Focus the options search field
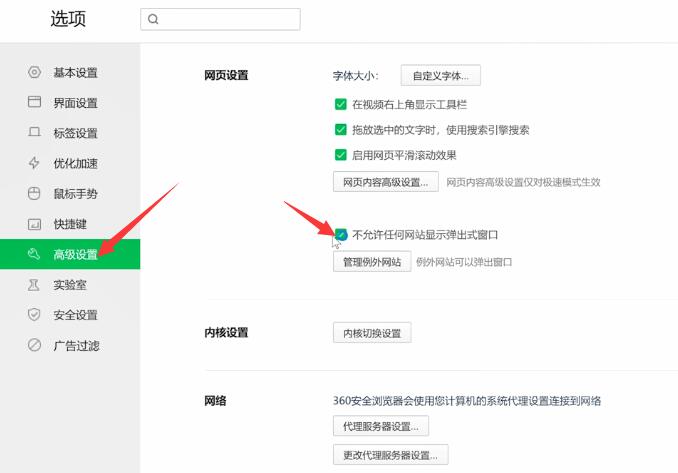Image resolution: width=678 pixels, height=473 pixels. (221, 19)
